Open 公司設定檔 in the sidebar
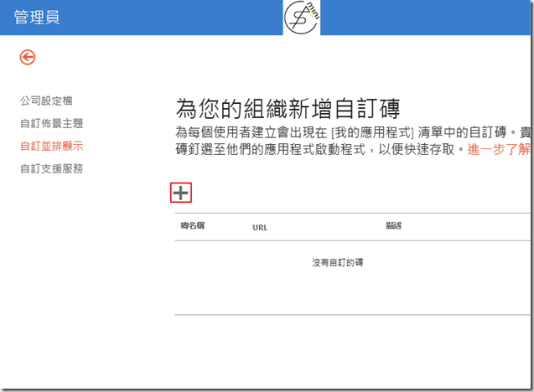This screenshot has width=534, height=392. [x=46, y=101]
